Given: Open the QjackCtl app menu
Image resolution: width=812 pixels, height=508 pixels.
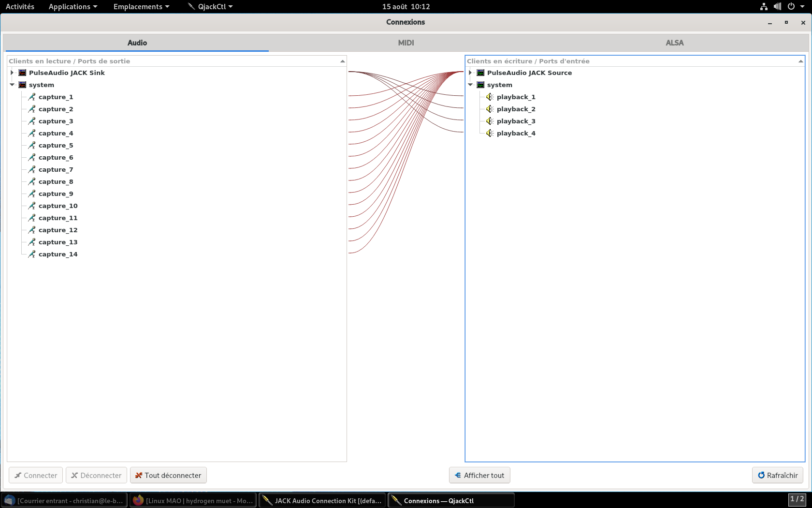Looking at the screenshot, I should pyautogui.click(x=211, y=6).
